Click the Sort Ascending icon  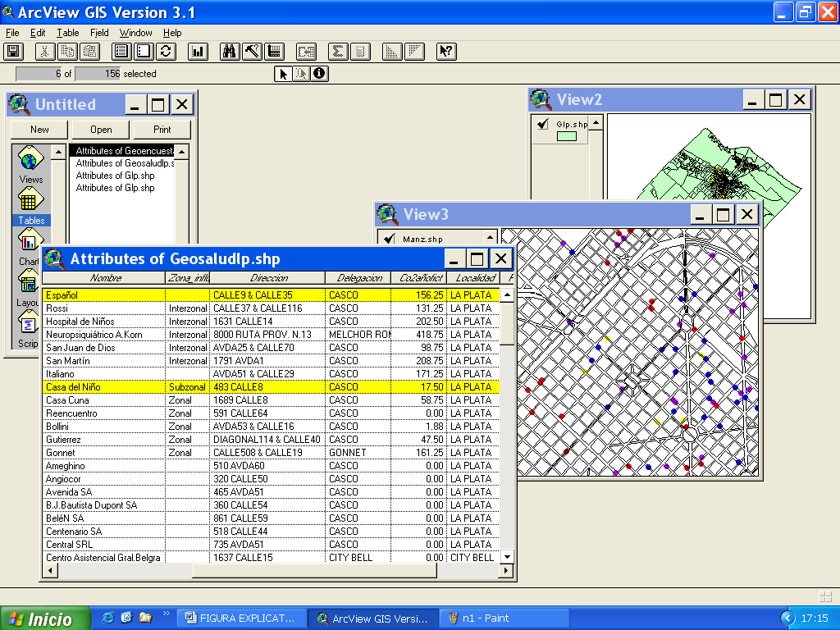click(393, 52)
